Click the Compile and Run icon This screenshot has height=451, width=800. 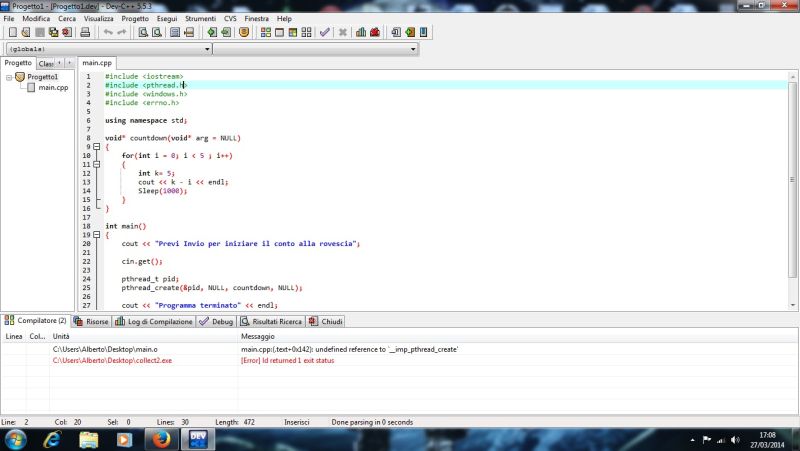[x=293, y=32]
